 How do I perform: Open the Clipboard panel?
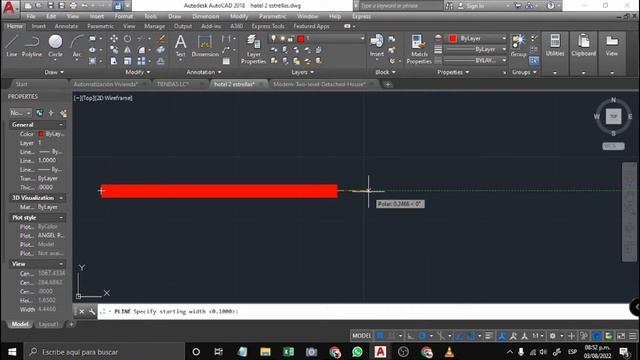tap(583, 45)
